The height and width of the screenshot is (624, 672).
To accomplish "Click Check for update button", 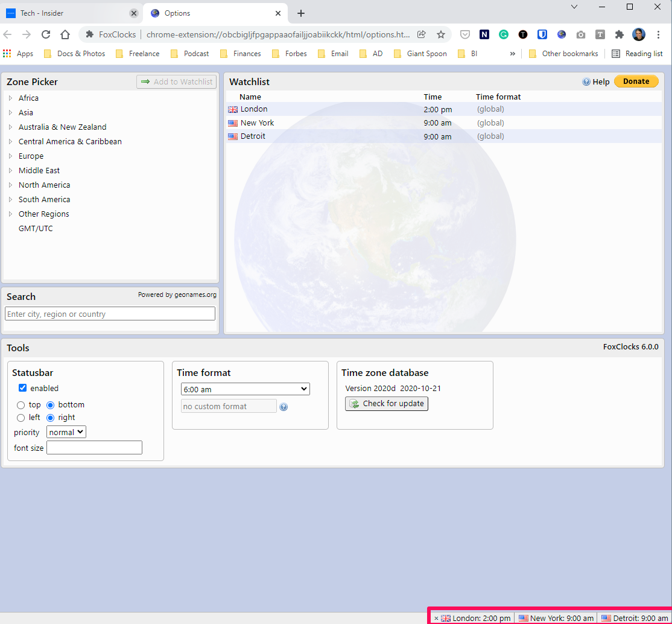I will pos(387,404).
